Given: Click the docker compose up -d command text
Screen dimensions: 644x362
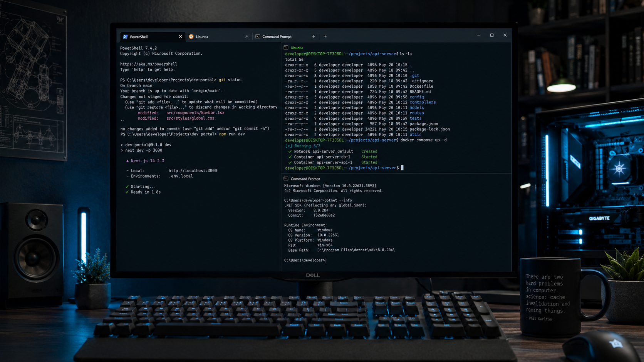Looking at the screenshot, I should point(424,140).
